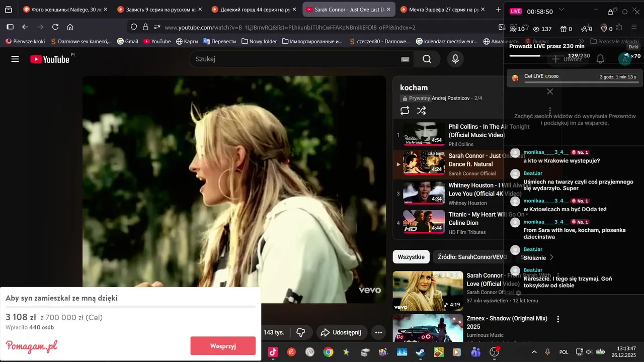The image size is (644, 362).
Task: Open the YouTube guide hamburger menu
Action: tap(15, 59)
